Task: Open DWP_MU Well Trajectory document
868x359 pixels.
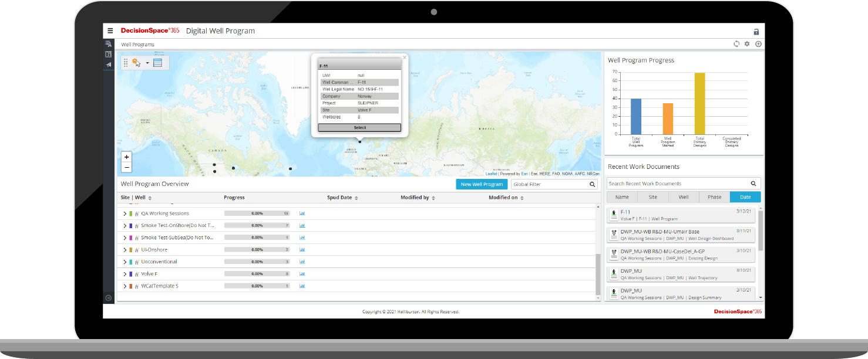Action: [x=681, y=274]
